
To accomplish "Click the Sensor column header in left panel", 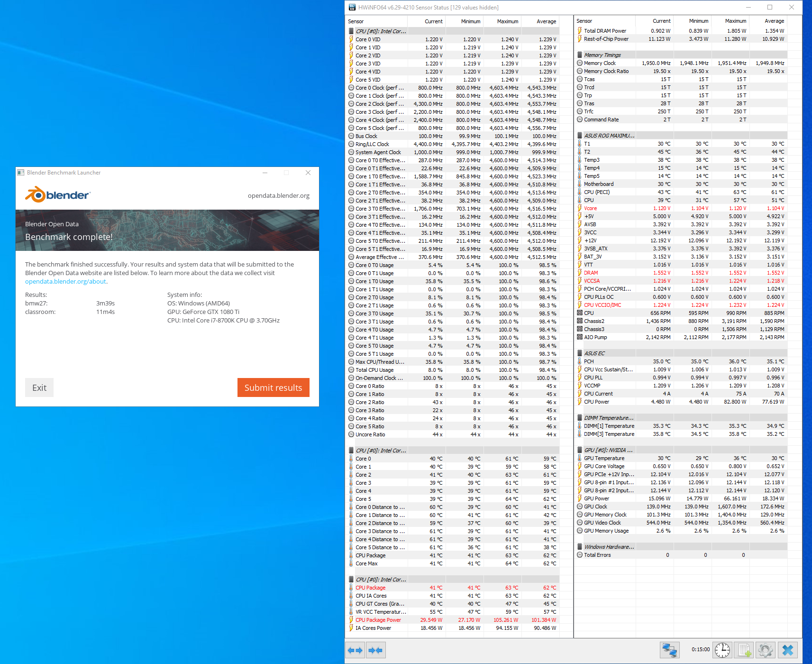I will pyautogui.click(x=377, y=21).
